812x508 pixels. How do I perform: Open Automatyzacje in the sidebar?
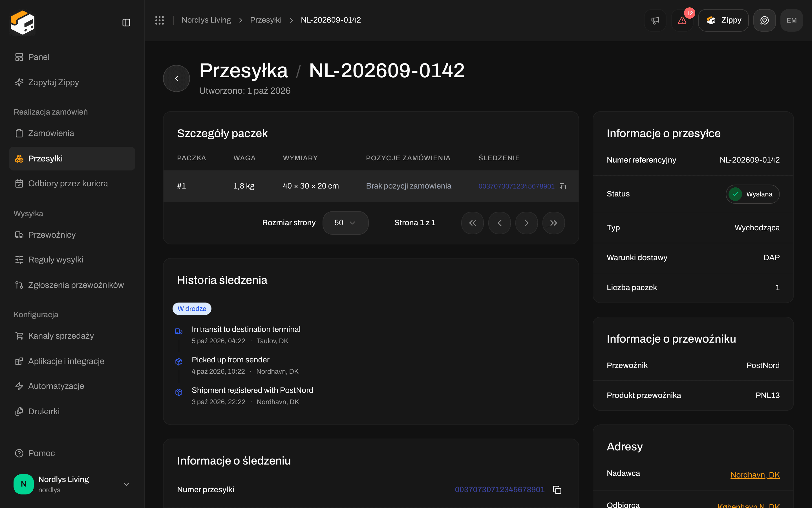72,386
